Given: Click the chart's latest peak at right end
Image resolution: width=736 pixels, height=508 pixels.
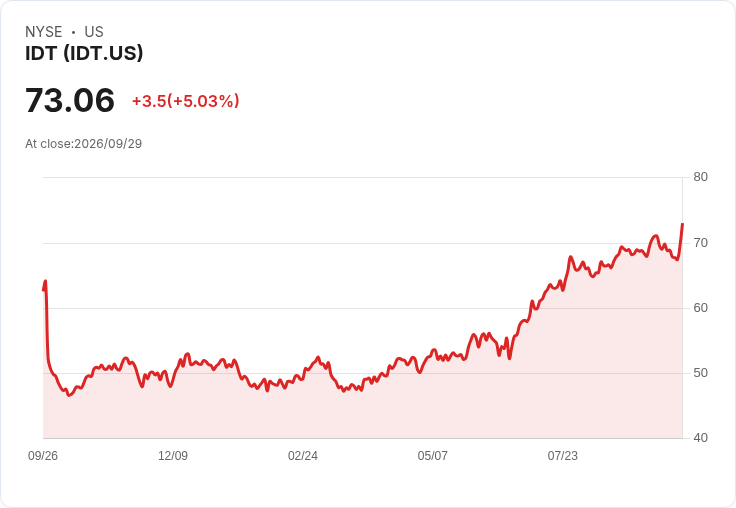Looking at the screenshot, I should tap(682, 224).
